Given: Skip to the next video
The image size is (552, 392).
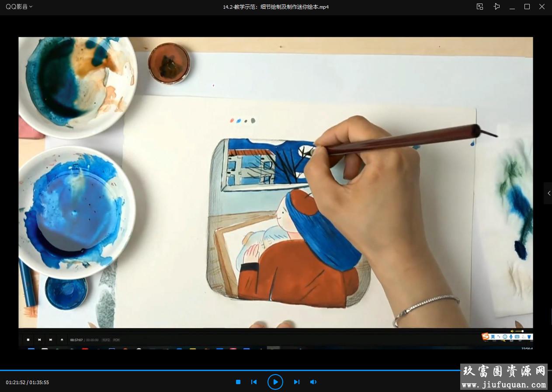Looking at the screenshot, I should (x=297, y=382).
